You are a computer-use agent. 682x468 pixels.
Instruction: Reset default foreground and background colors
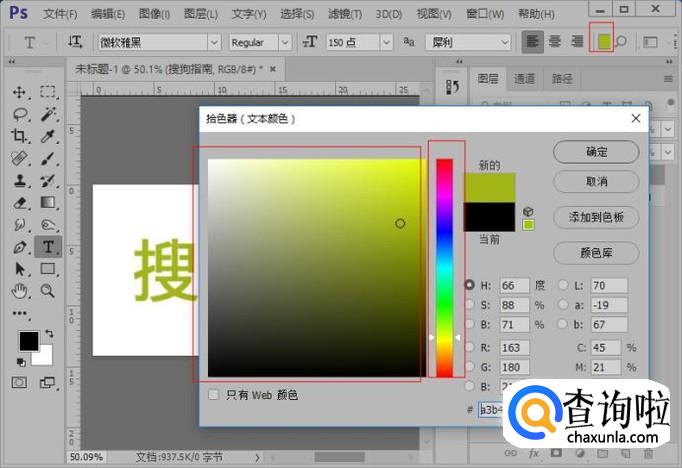pyautogui.click(x=20, y=362)
